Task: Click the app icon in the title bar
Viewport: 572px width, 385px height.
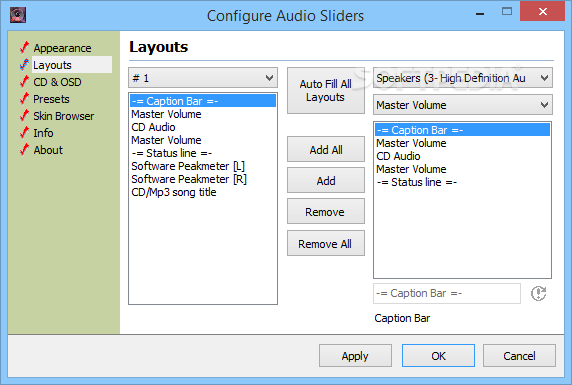Action: point(18,15)
